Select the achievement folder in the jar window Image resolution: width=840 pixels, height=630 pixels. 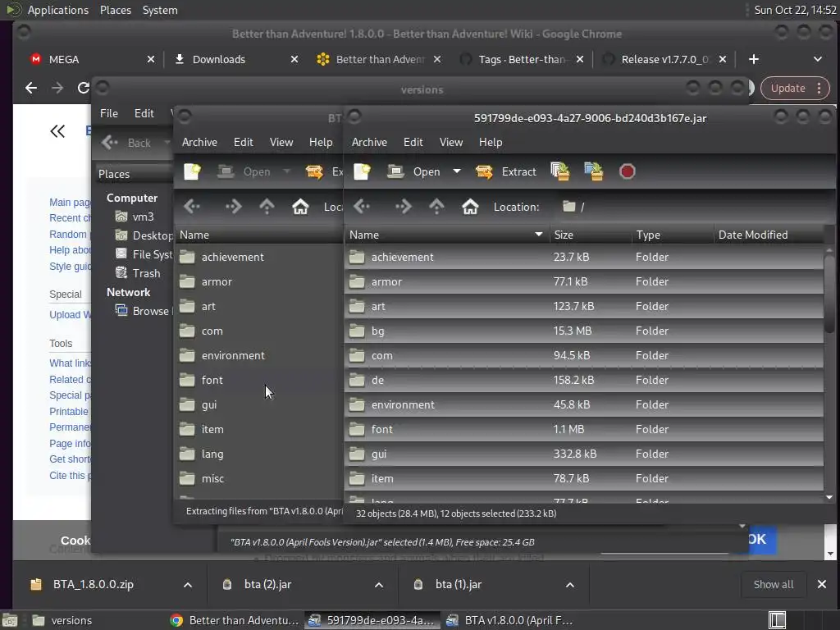pos(584,257)
